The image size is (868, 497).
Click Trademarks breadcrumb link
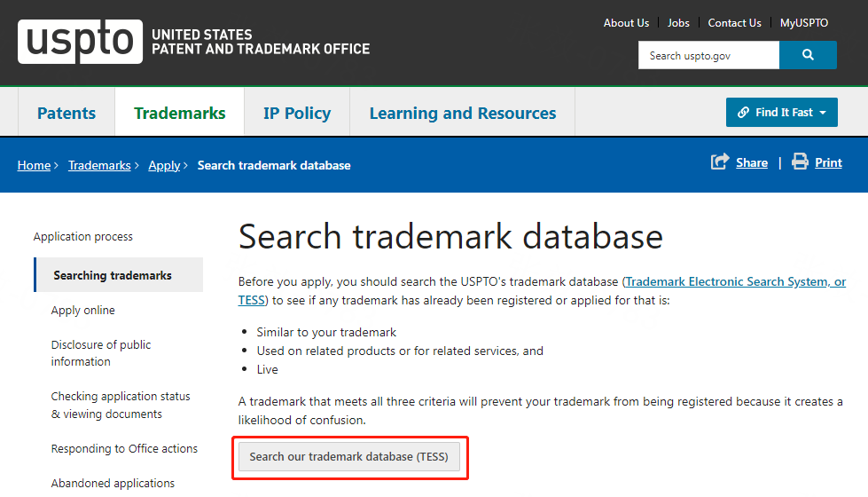99,165
